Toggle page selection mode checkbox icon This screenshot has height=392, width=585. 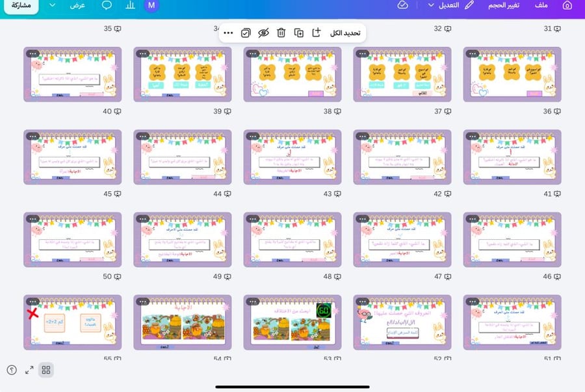coord(246,33)
